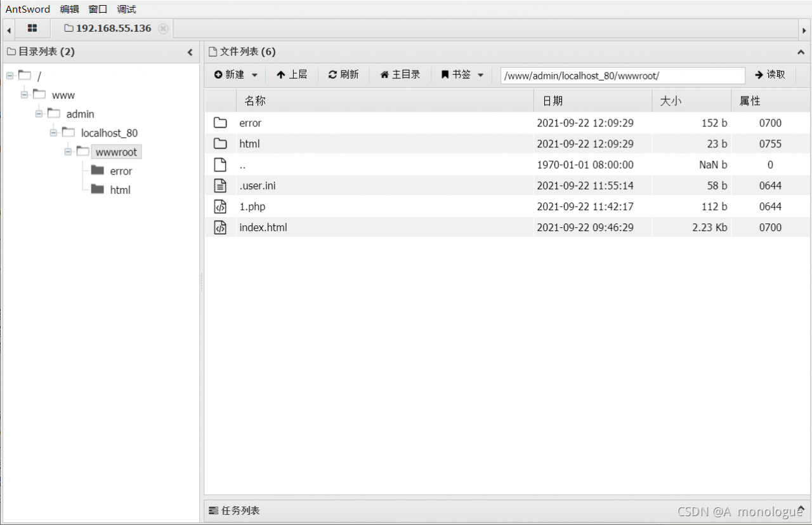812x525 pixels.
Task: Select the root / folder in the tree
Action: click(39, 76)
